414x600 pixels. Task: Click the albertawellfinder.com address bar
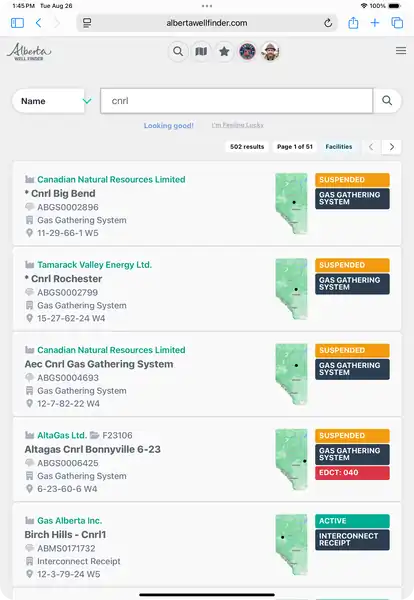[207, 23]
